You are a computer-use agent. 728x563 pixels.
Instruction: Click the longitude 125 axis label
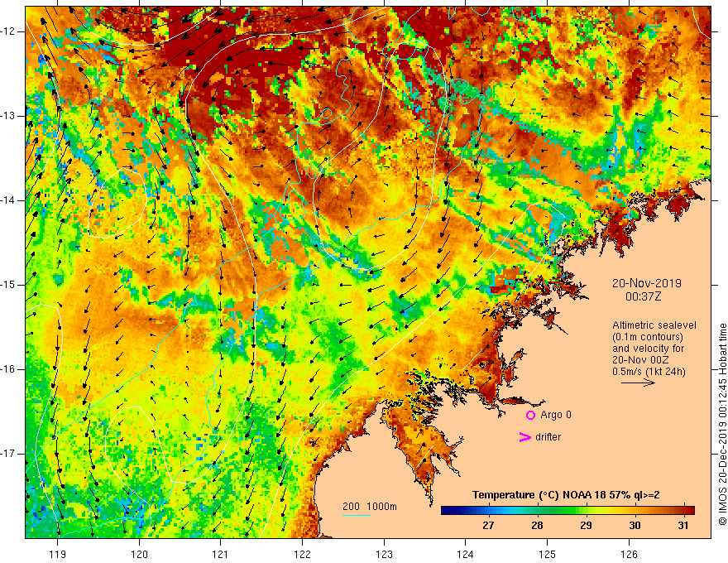[x=547, y=554]
